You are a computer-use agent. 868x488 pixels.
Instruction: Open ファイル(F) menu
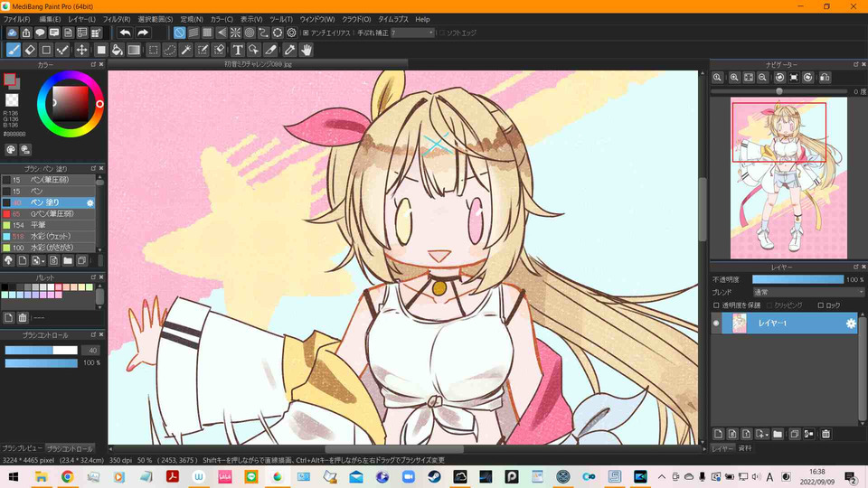coord(16,19)
